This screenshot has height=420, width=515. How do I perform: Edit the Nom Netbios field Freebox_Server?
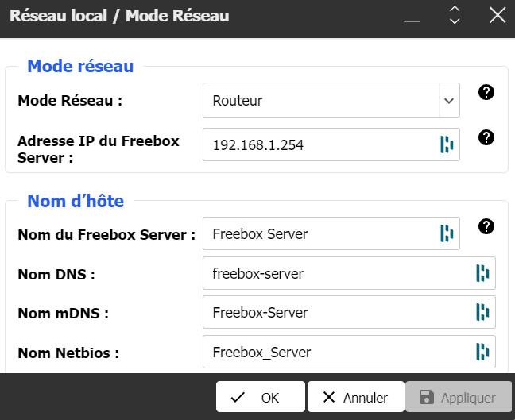[349, 352]
